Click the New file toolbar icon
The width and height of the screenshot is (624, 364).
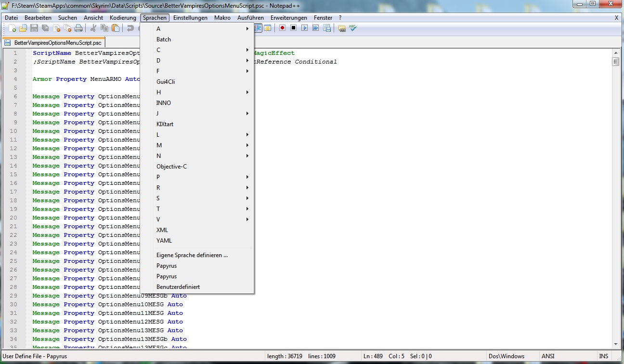[x=13, y=28]
